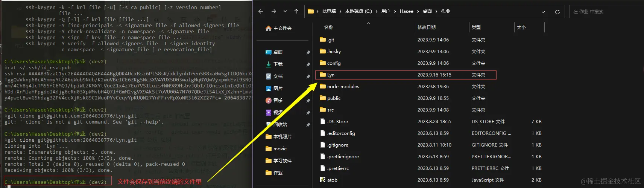The height and width of the screenshot is (188, 644).
Task: Click the EDITORCONFIG type cell
Action: 491,133
